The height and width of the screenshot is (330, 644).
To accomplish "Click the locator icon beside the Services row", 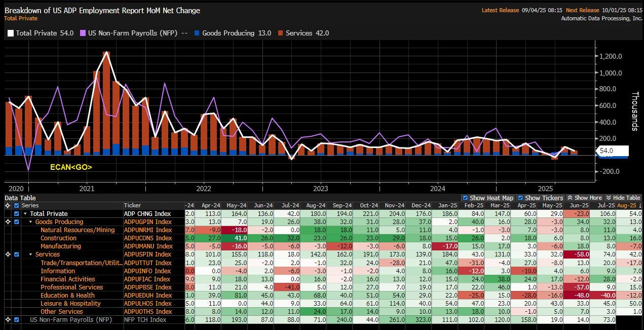I will pyautogui.click(x=7, y=254).
